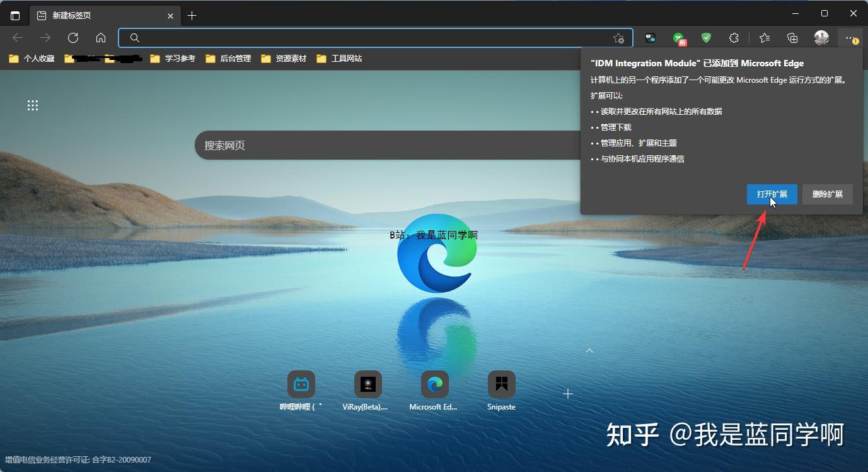This screenshot has height=472, width=868.
Task: Select the 新建标签页 tab
Action: tap(106, 15)
